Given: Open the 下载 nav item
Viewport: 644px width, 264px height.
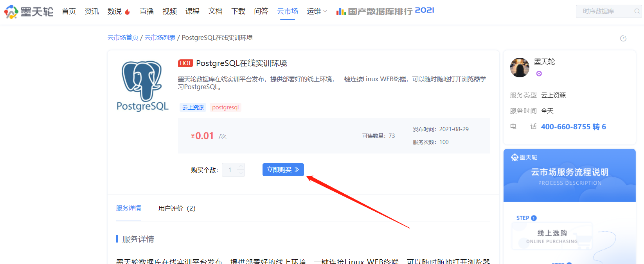Looking at the screenshot, I should pos(238,11).
